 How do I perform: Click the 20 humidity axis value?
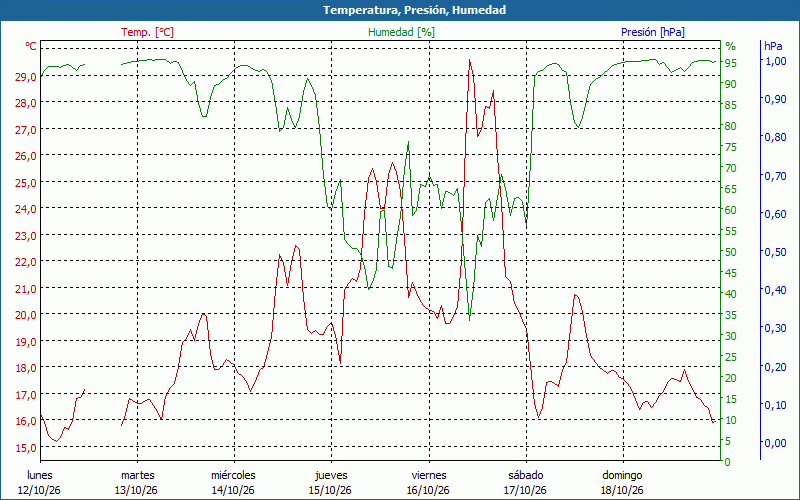click(731, 378)
